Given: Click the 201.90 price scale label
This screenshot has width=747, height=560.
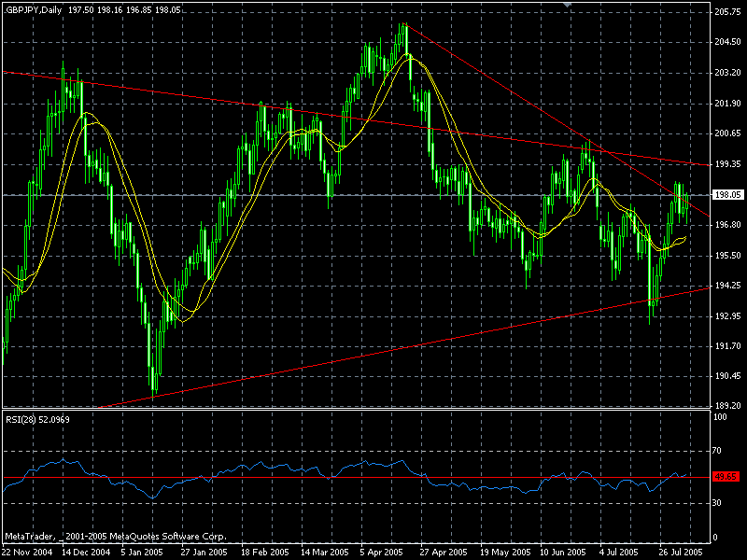Looking at the screenshot, I should point(727,104).
